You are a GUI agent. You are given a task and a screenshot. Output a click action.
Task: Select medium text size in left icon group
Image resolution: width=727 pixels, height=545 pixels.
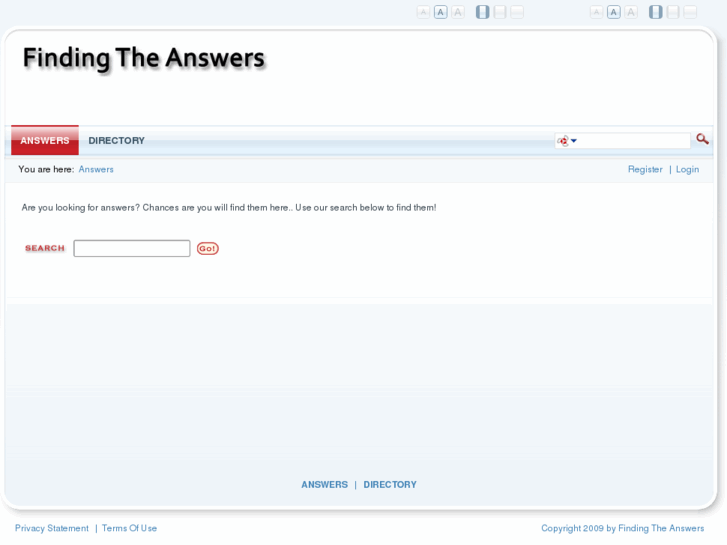[x=440, y=12]
